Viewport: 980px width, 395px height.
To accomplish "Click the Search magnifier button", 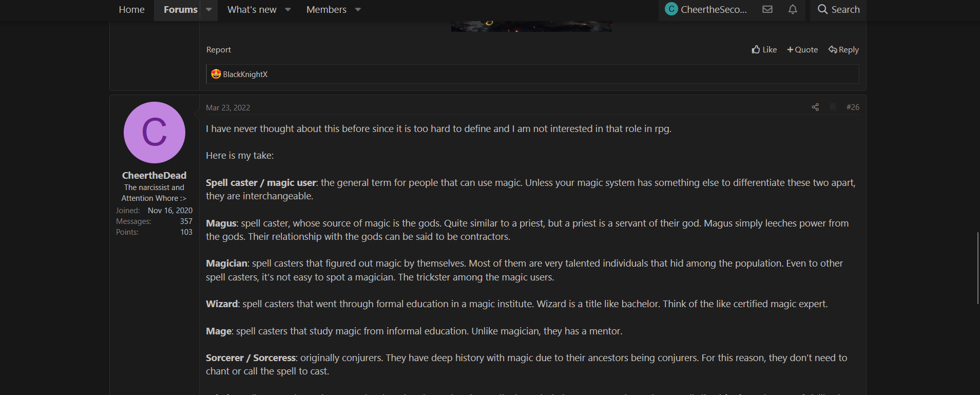I will (838, 10).
